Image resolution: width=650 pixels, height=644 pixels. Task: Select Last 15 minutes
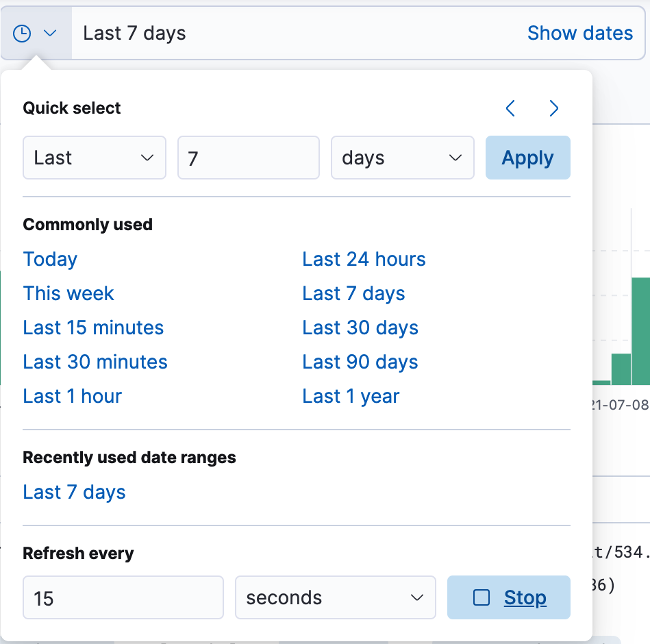(x=93, y=328)
